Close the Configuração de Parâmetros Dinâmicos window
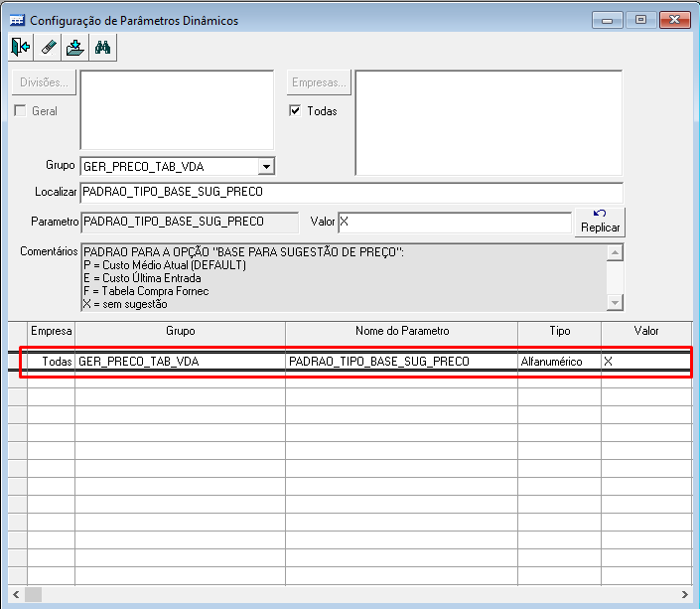Screen dimensions: 700x609 pos(675,20)
